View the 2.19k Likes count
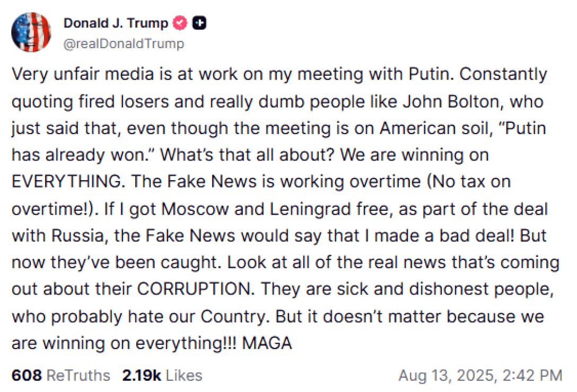 point(162,376)
